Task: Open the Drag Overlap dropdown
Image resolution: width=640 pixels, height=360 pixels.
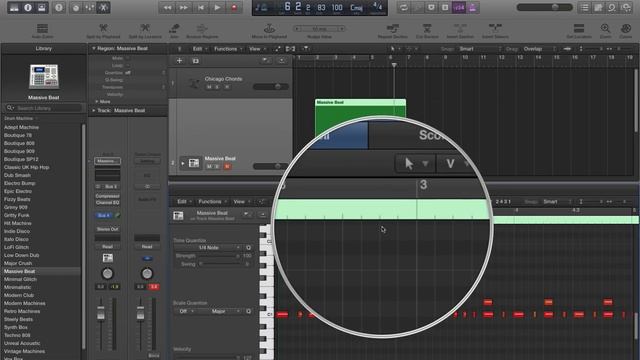Action: point(540,49)
